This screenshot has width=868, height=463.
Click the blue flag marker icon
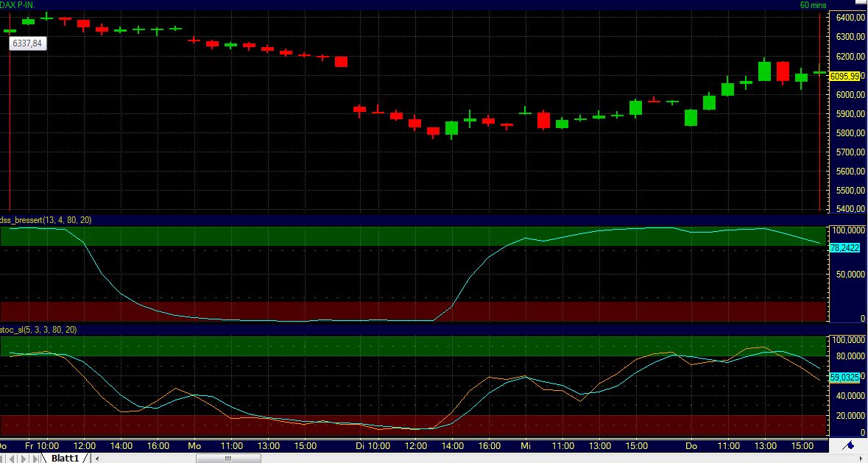(847, 445)
